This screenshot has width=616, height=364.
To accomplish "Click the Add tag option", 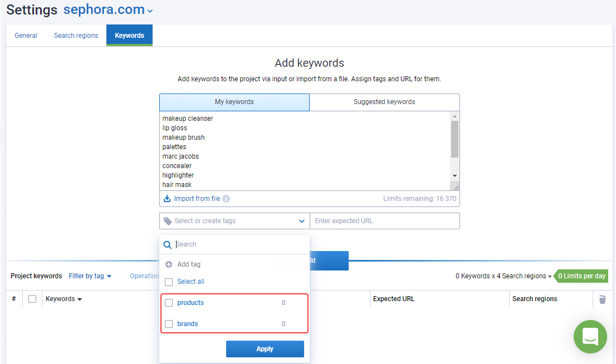I will coord(189,264).
